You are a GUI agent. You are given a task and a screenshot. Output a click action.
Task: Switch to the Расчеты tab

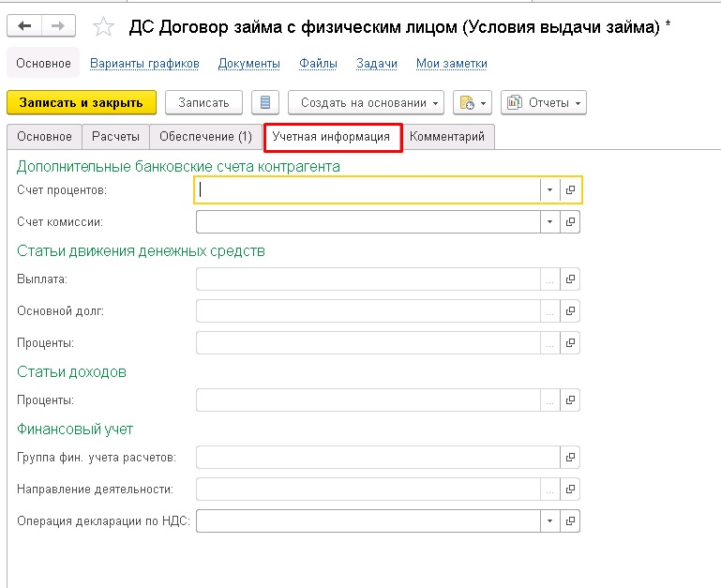[x=115, y=137]
